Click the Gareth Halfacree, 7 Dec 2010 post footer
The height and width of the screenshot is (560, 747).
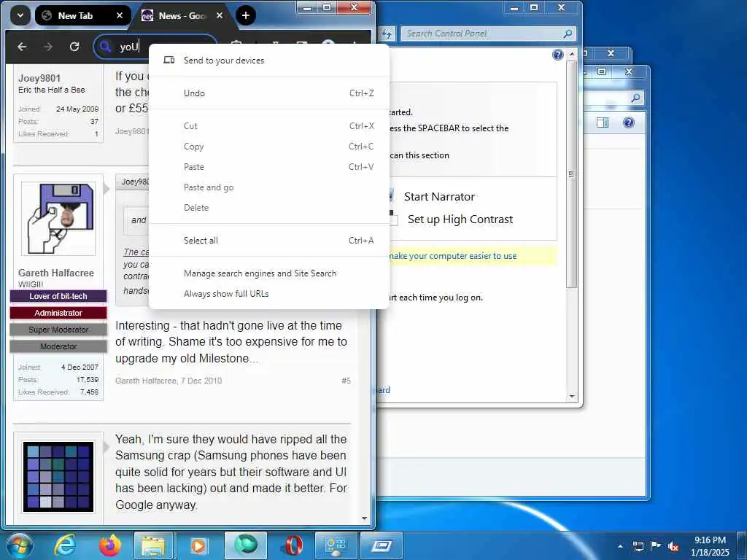[x=169, y=381]
